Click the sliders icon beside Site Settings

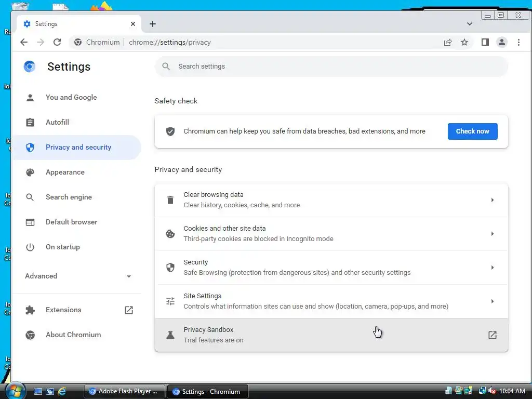pyautogui.click(x=170, y=301)
